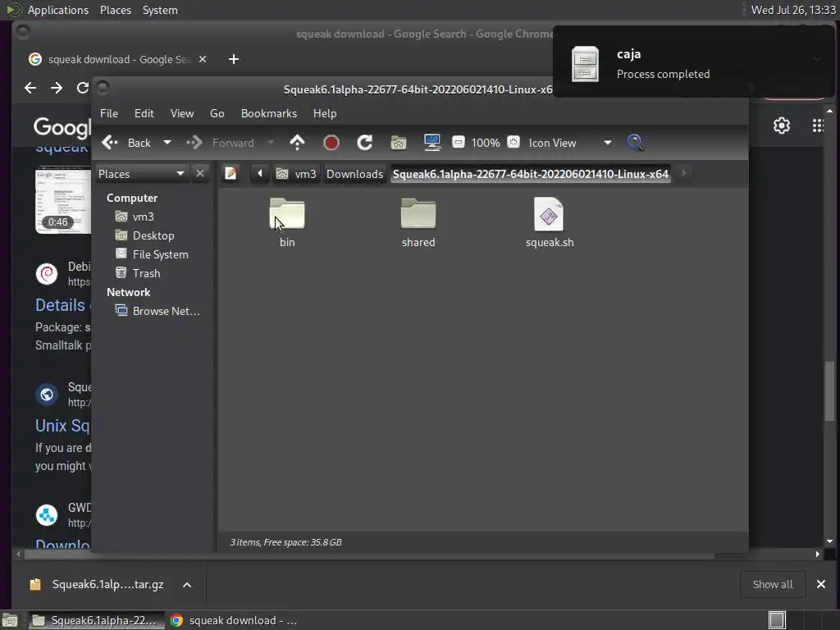
Task: Click the Chrome page vertical scrollbar
Action: [829, 391]
